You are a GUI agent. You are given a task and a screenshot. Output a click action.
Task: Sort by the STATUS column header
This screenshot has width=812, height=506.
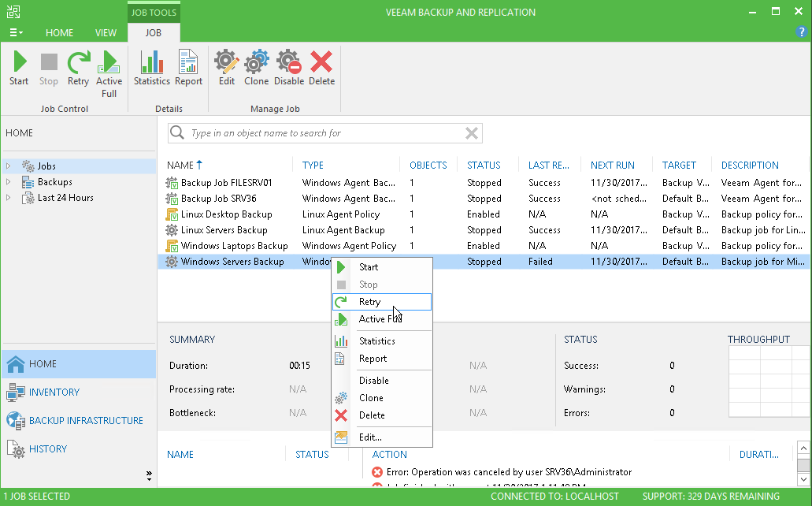(x=484, y=166)
